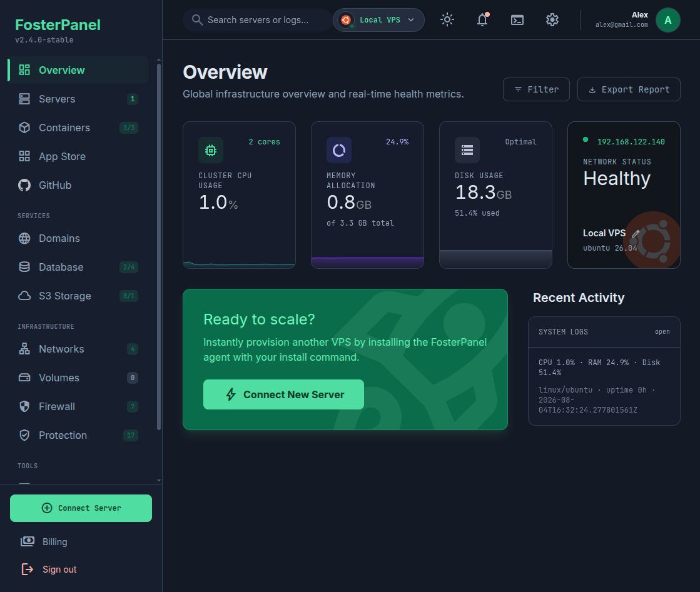Viewport: 700px width, 592px height.
Task: Click the pencil edit icon beside Local VPS
Action: coord(636,233)
